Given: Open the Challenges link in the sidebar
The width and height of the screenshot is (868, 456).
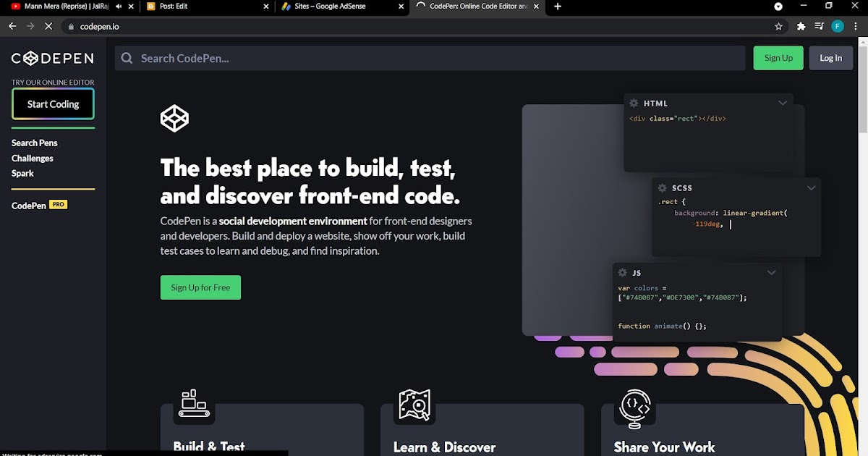Looking at the screenshot, I should [x=32, y=158].
